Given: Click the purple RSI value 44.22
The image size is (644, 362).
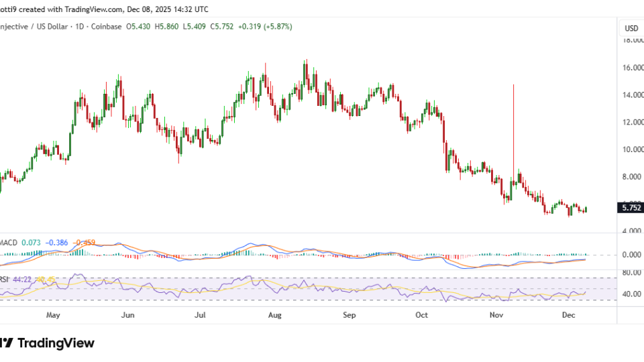Looking at the screenshot, I should coord(21,280).
